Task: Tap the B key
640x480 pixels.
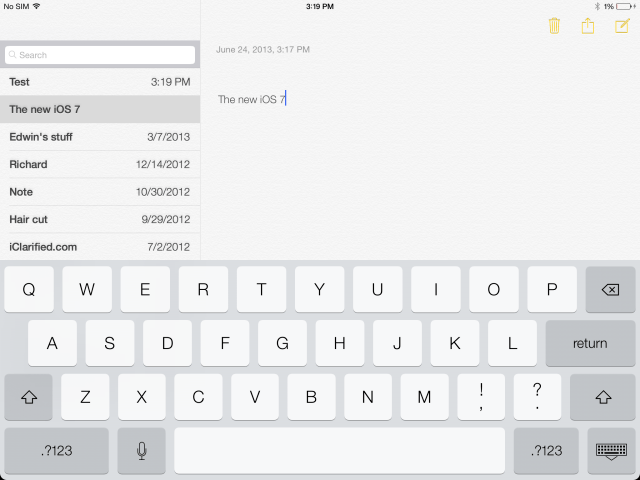Action: pyautogui.click(x=311, y=397)
